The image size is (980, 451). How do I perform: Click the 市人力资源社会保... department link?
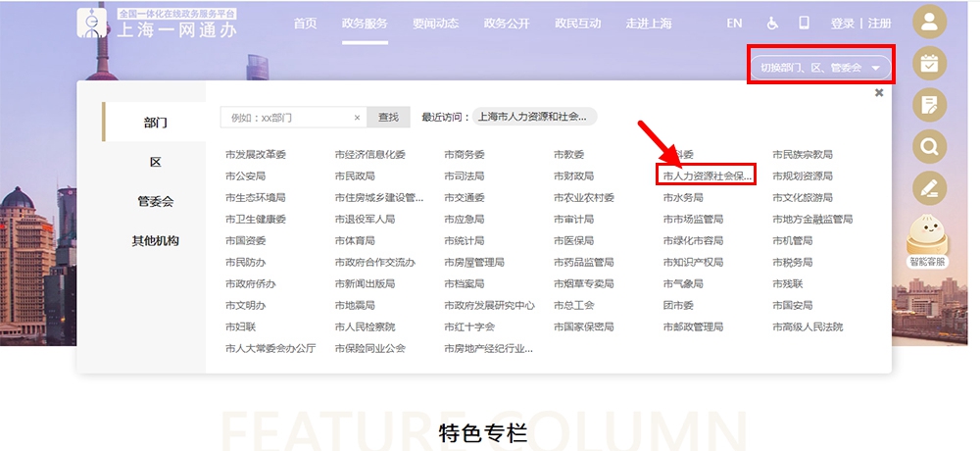click(707, 176)
